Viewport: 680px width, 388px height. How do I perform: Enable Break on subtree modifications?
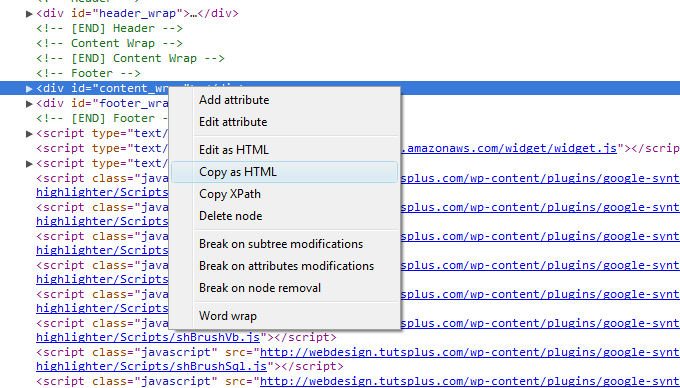pos(281,244)
